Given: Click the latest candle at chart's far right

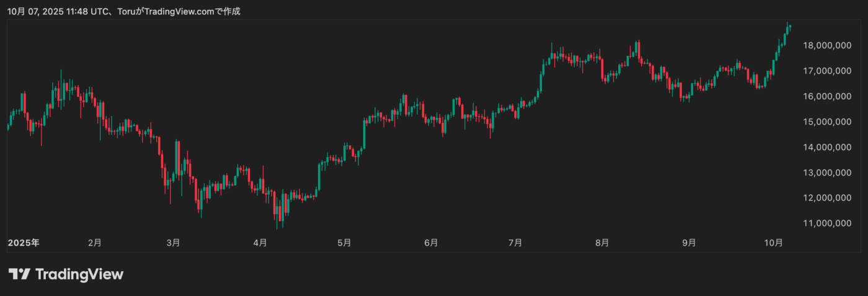Looking at the screenshot, I should (x=790, y=26).
